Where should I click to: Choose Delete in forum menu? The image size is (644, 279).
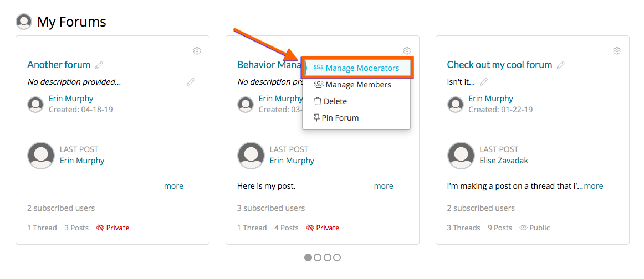[x=335, y=101]
